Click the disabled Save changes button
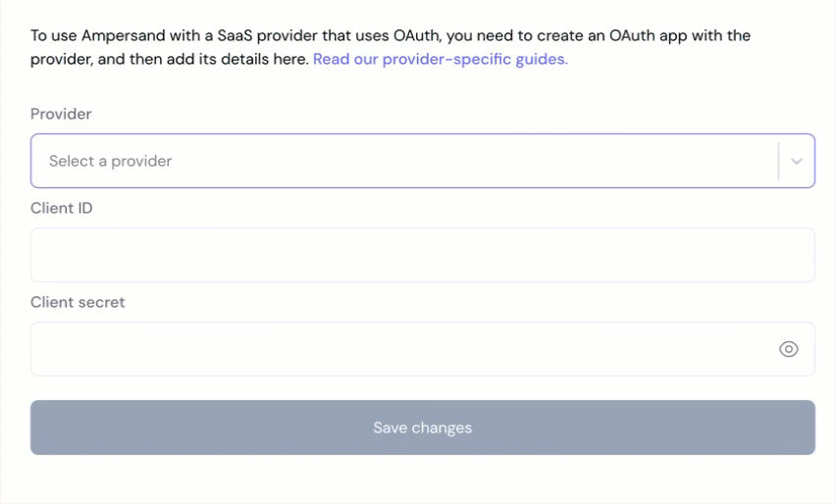This screenshot has width=836, height=504. (x=423, y=428)
